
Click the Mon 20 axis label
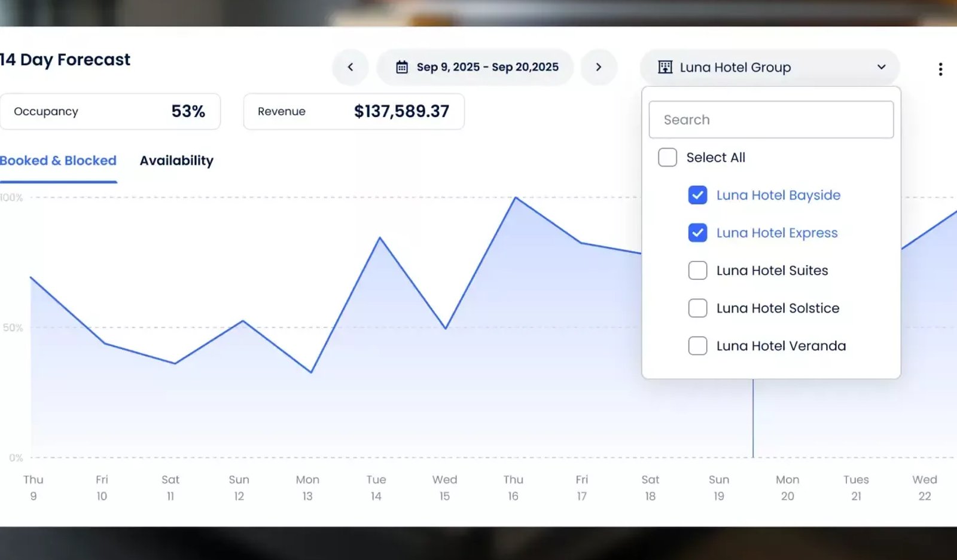point(787,488)
